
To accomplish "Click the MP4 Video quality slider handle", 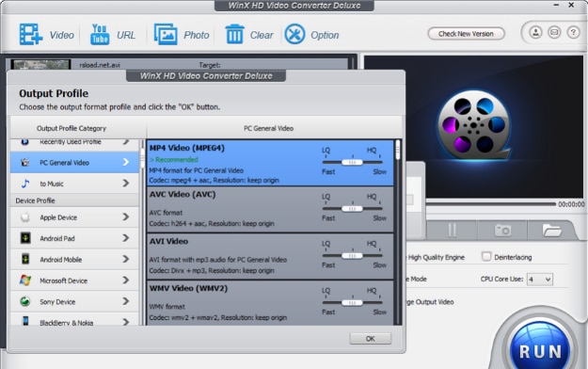I will (x=352, y=162).
